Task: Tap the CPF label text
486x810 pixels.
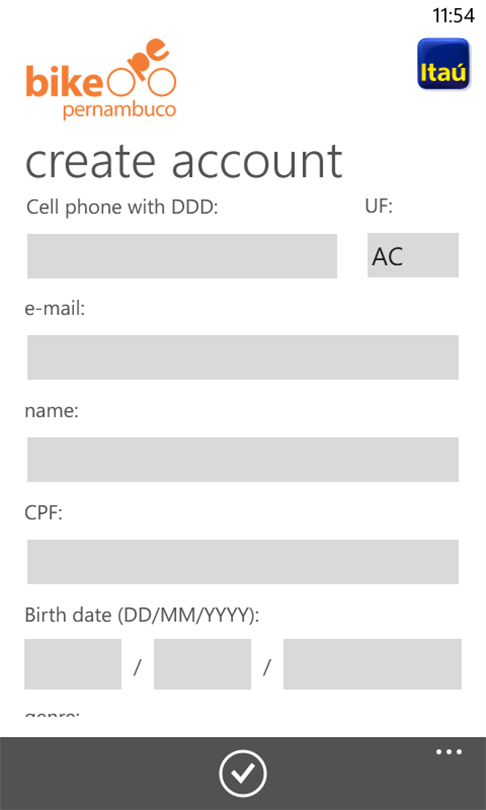Action: [43, 513]
